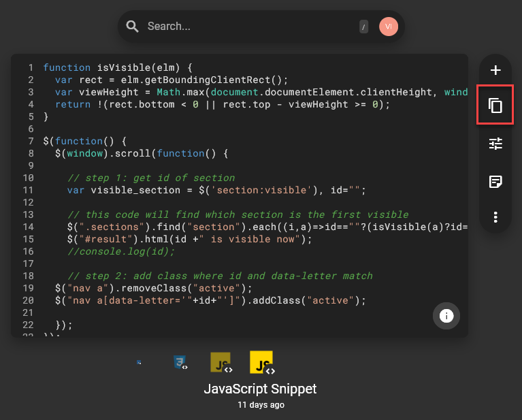Click the '11 days ago' timestamp
Screen dimensions: 522x420
point(261,405)
